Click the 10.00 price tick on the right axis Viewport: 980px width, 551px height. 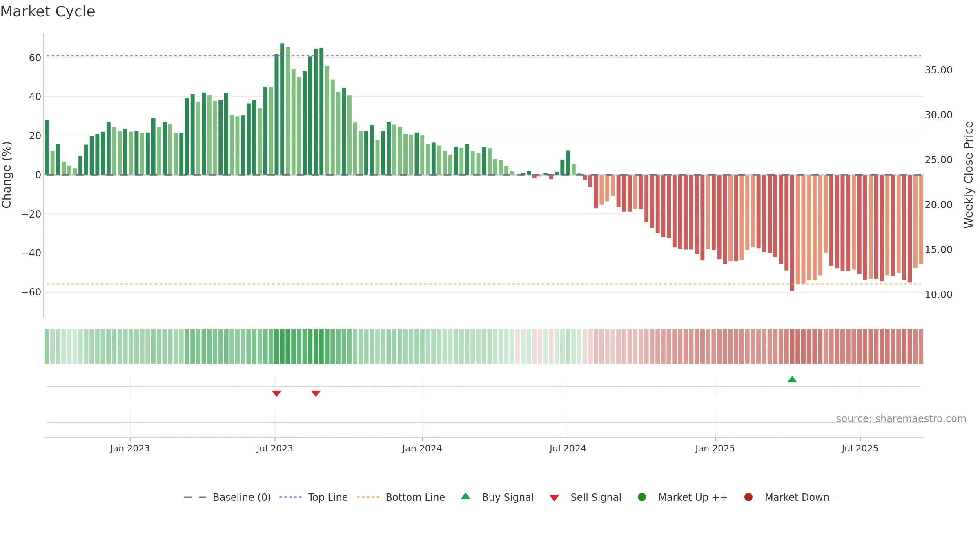(938, 295)
